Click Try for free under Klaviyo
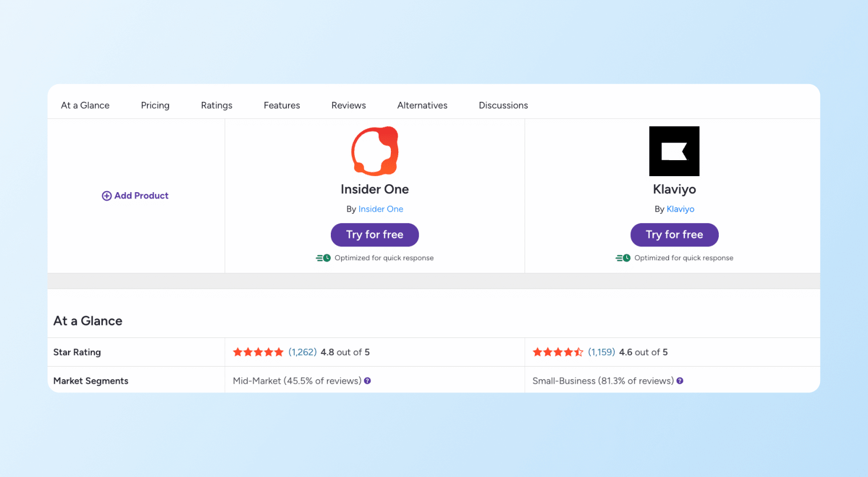The image size is (868, 477). coord(674,234)
